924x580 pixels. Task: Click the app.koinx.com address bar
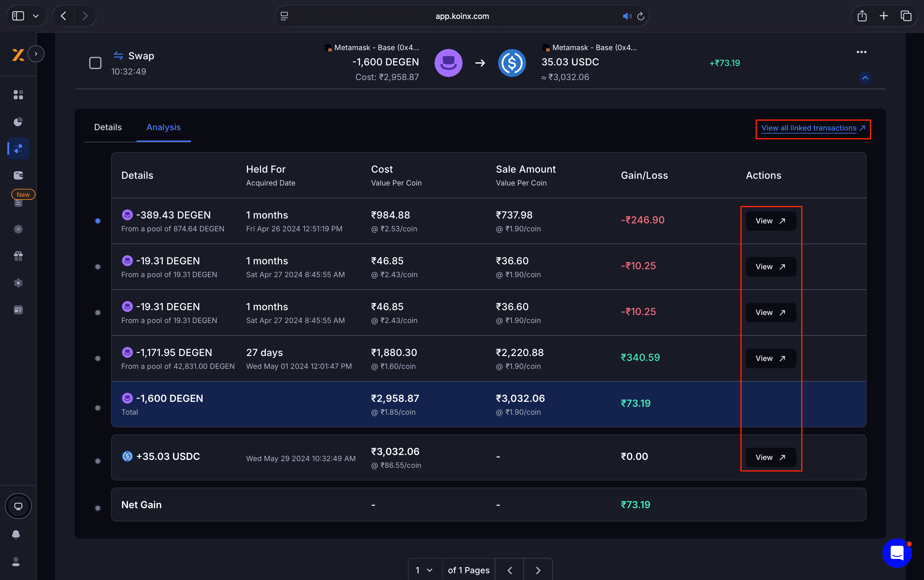pyautogui.click(x=461, y=16)
